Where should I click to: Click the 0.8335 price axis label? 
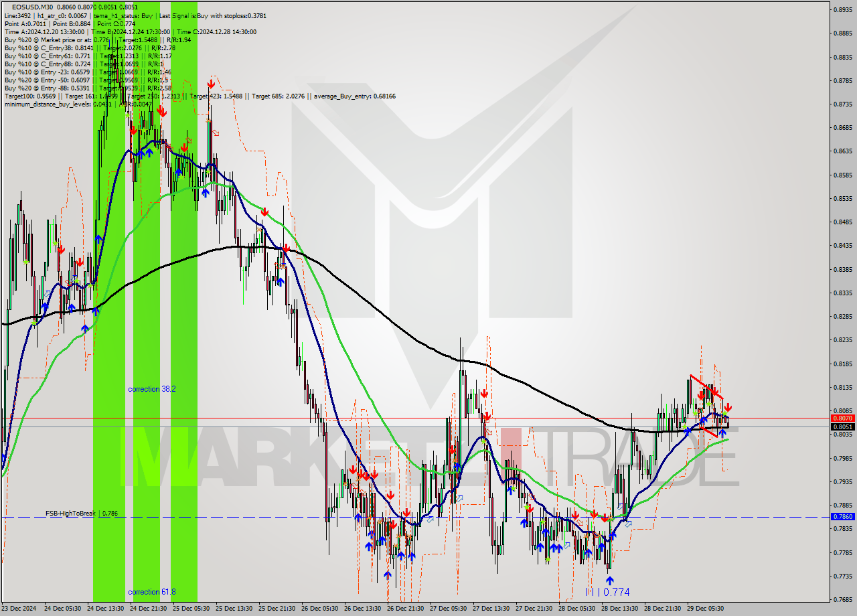click(842, 293)
